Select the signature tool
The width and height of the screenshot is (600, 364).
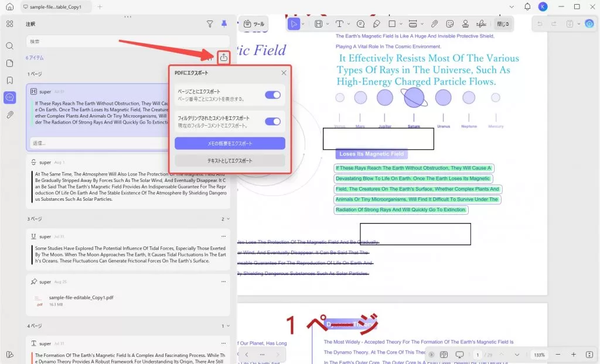[x=481, y=24]
